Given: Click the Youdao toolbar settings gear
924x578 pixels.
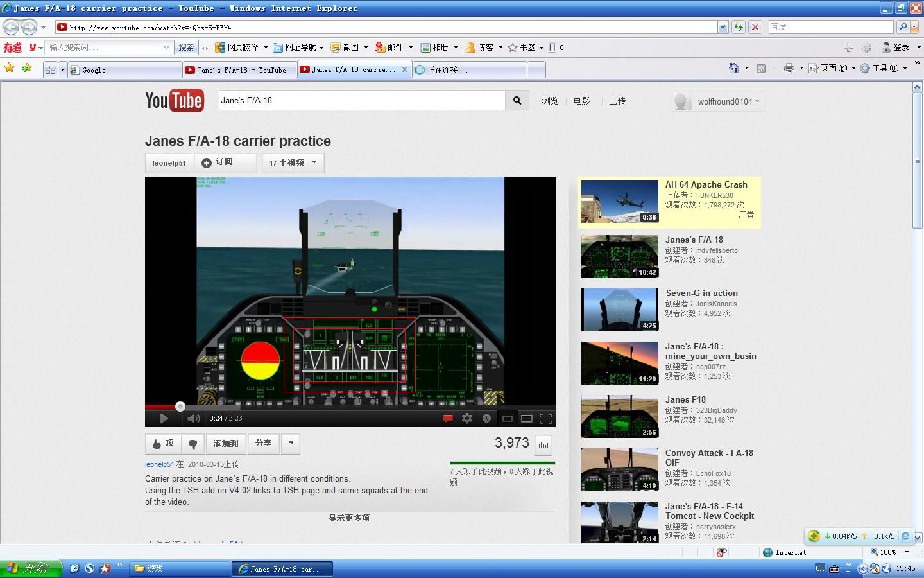Looking at the screenshot, I should point(867,48).
